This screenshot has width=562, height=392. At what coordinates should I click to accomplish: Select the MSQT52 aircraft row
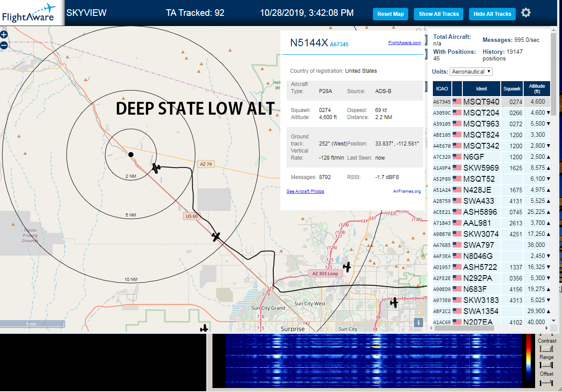[x=491, y=179]
